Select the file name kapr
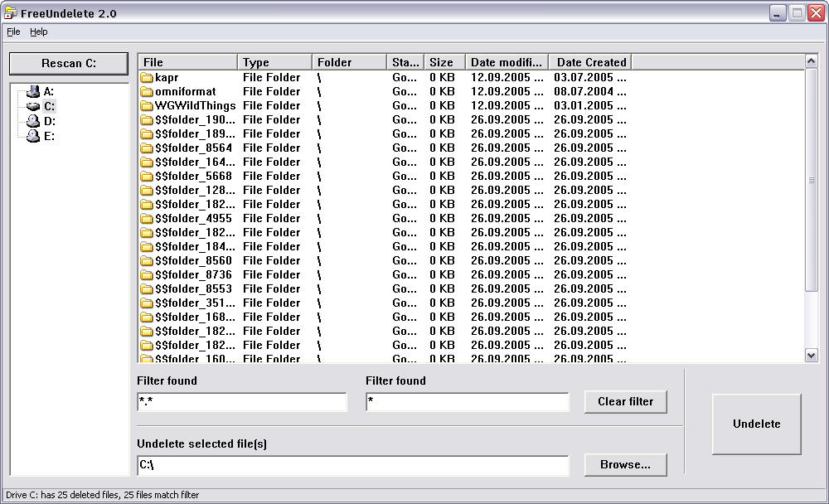This screenshot has width=829, height=504. [167, 78]
